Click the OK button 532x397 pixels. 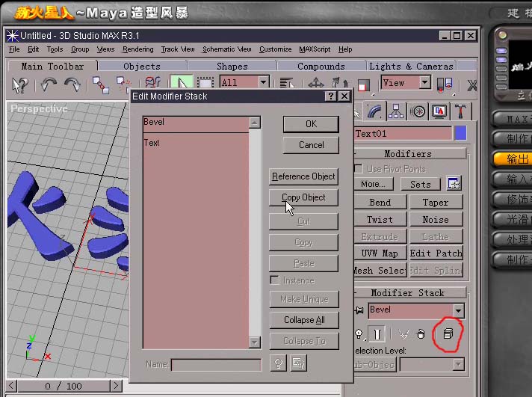pos(311,124)
